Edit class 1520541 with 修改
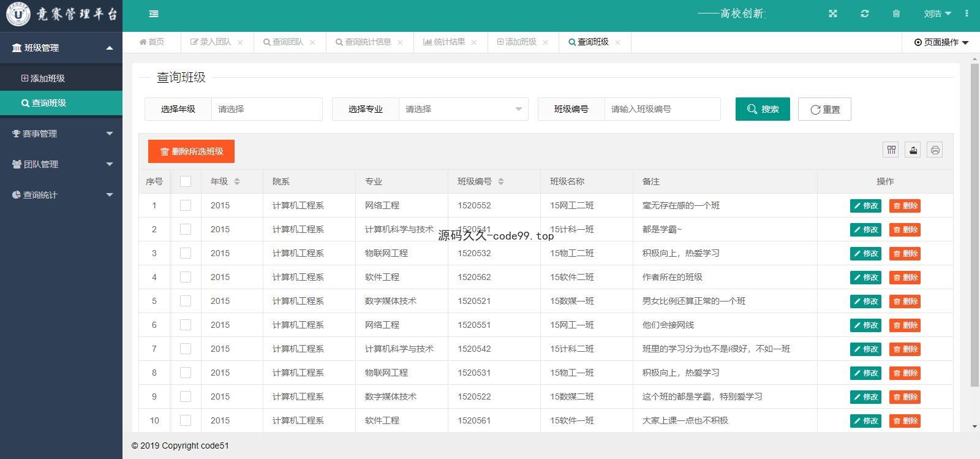Viewport: 980px width, 459px height. point(865,230)
